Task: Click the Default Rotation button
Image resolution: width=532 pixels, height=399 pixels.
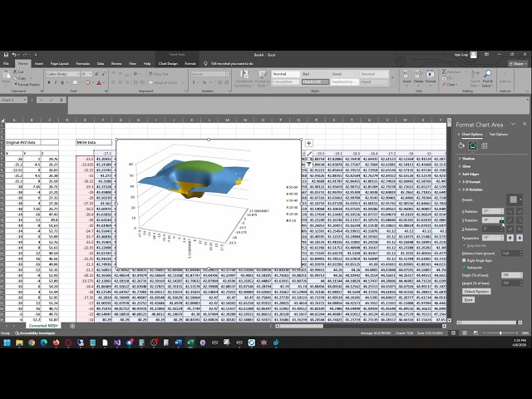Action: coord(476,292)
